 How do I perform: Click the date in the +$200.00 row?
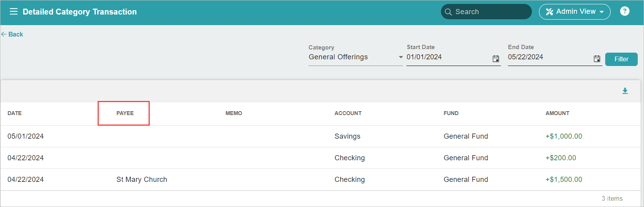(x=25, y=158)
